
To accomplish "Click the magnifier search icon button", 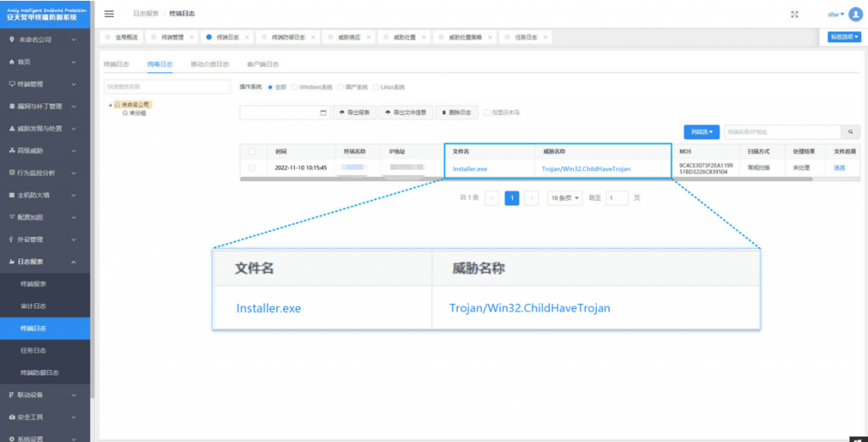I will pos(851,132).
